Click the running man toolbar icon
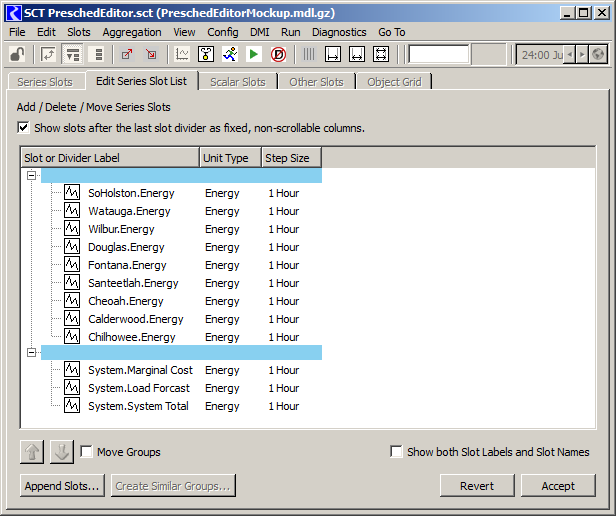This screenshot has width=616, height=516. click(x=230, y=54)
